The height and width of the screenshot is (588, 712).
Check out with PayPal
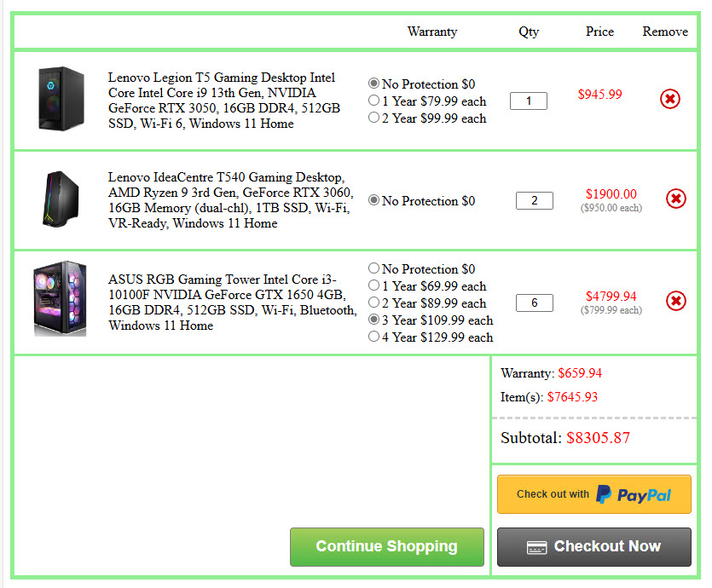click(x=593, y=494)
